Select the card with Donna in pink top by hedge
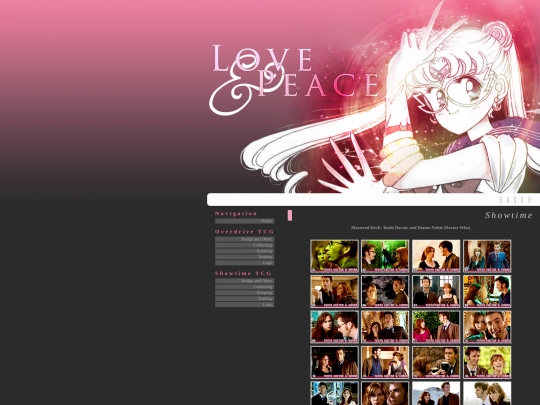This screenshot has width=540, height=405. (x=436, y=327)
